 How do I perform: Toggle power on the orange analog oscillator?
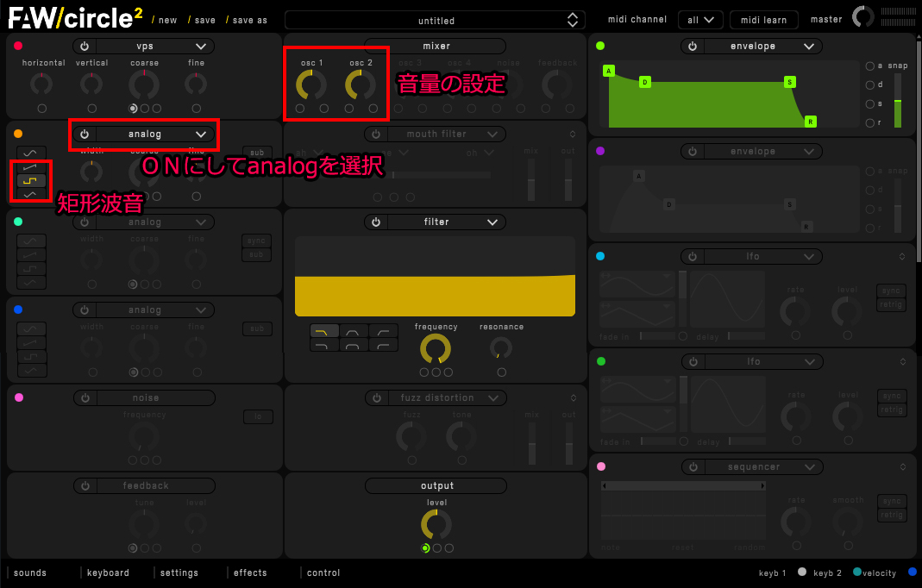point(85,134)
